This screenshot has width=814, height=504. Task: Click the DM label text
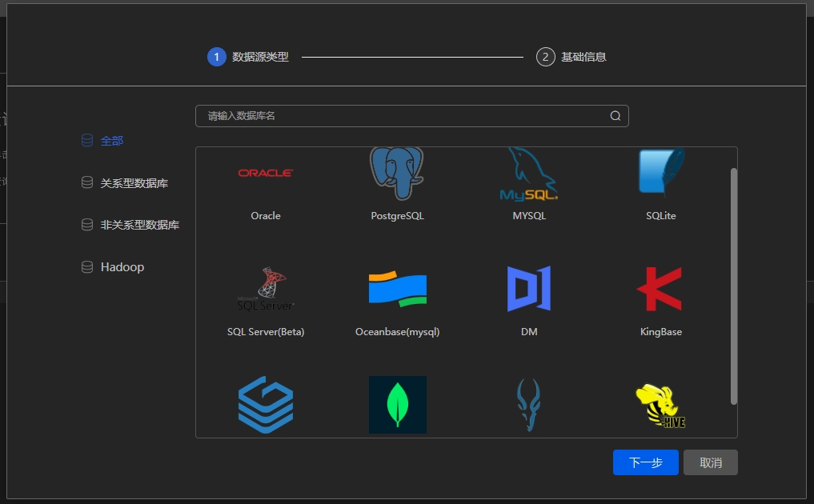529,332
